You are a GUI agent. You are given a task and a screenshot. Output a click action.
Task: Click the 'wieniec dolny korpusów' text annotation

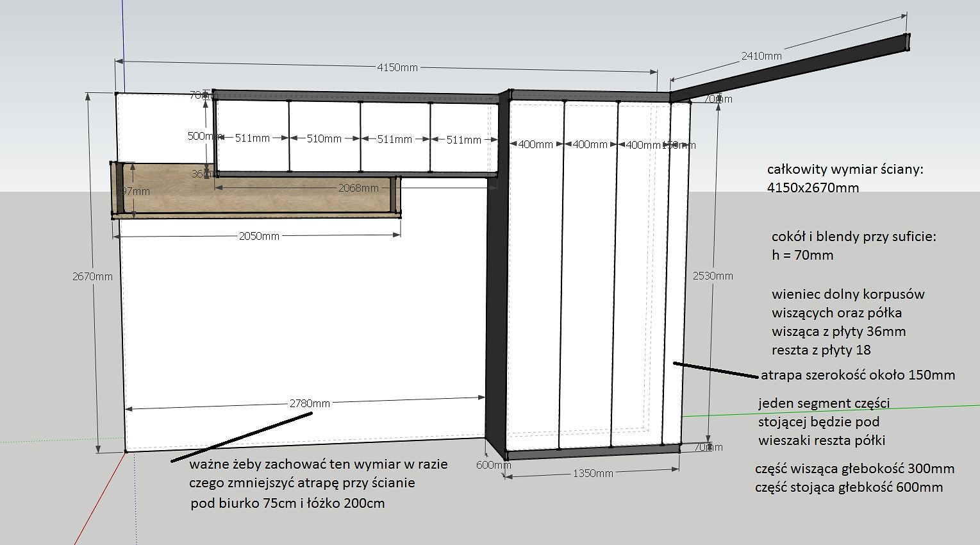(847, 294)
